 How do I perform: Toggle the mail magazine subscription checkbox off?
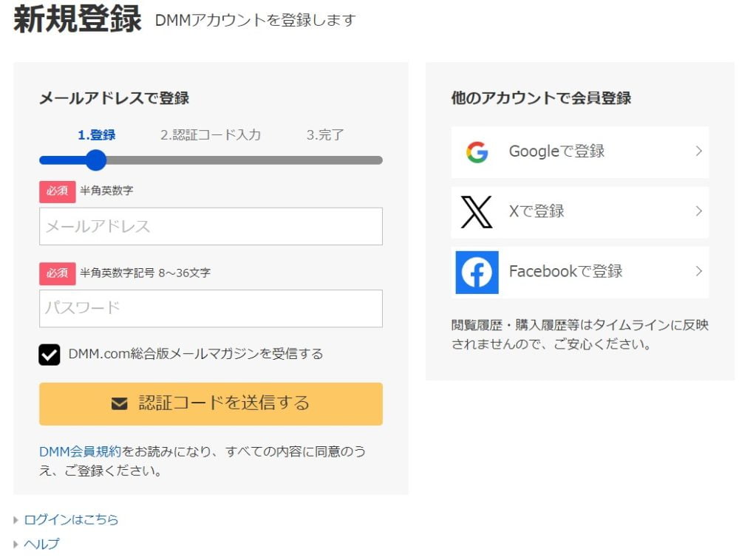point(50,355)
